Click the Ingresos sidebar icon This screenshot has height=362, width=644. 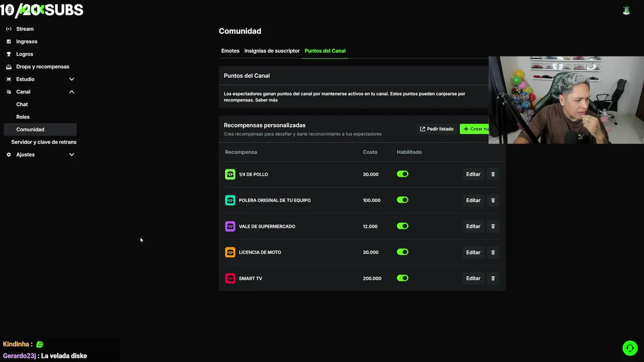coord(9,42)
